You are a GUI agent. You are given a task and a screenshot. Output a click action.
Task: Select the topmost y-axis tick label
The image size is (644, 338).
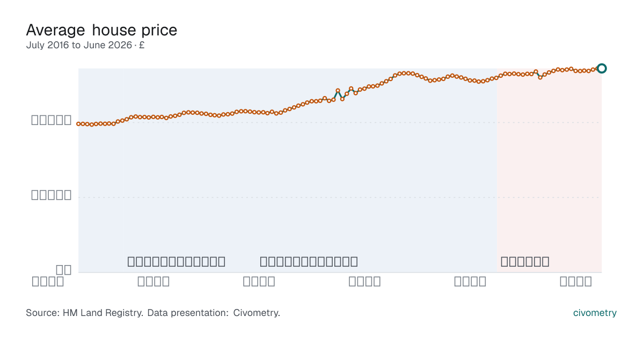(x=52, y=120)
